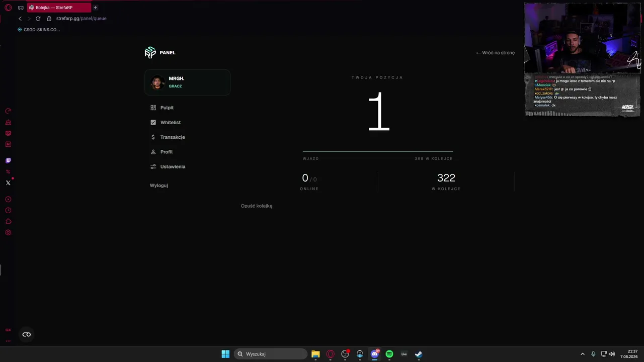
Task: Reload the strefarp.gg queue page
Action: [38, 19]
